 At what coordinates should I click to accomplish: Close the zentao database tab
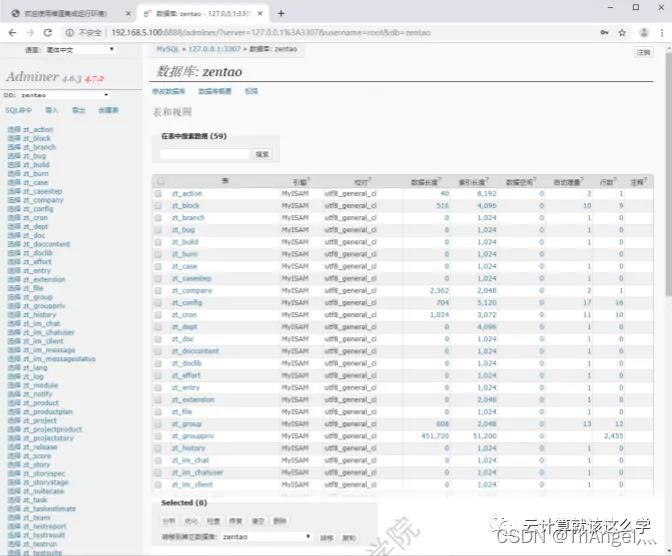260,13
